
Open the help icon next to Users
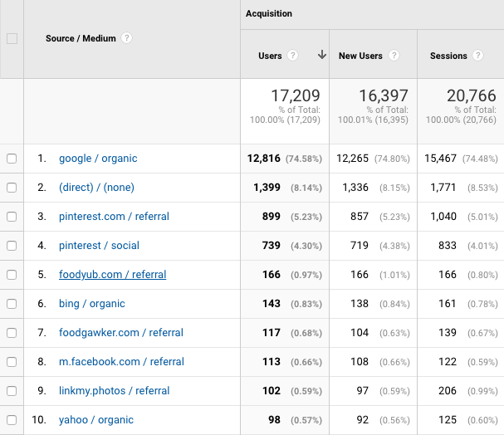(x=292, y=56)
